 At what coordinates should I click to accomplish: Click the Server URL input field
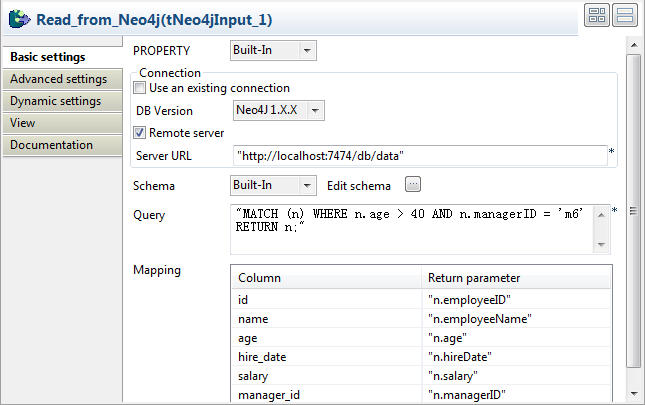[418, 155]
